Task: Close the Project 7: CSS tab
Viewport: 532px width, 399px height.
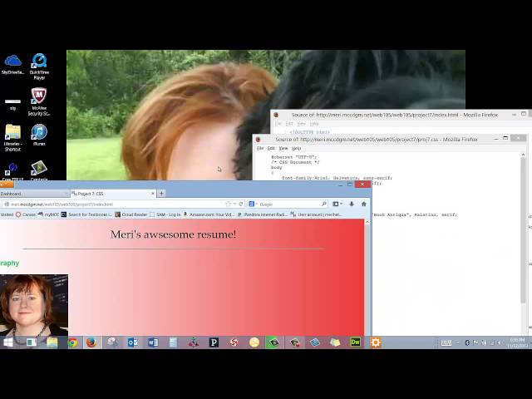Action: point(153,194)
